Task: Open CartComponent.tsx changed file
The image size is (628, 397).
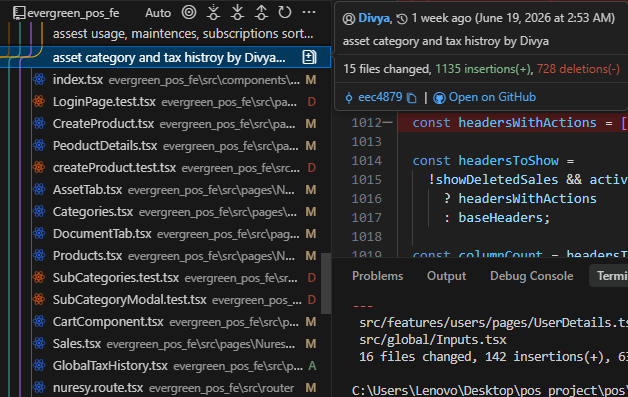Action: [176, 322]
